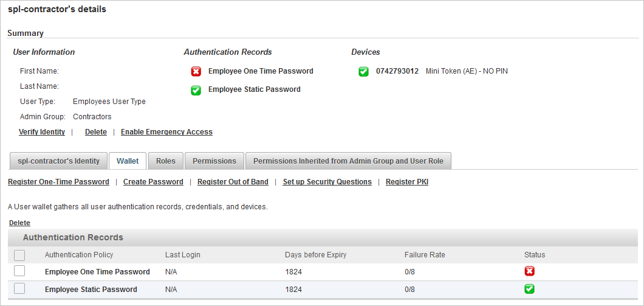
Task: Open the Permissions tab
Action: coord(214,161)
